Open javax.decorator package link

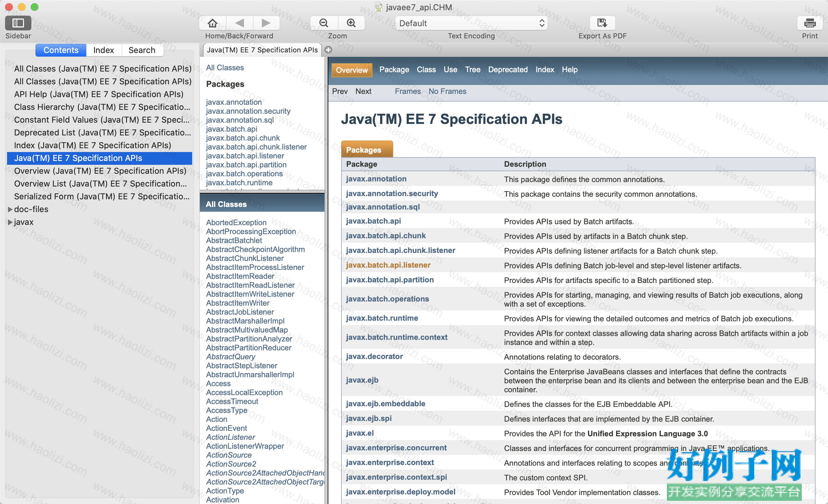click(374, 356)
